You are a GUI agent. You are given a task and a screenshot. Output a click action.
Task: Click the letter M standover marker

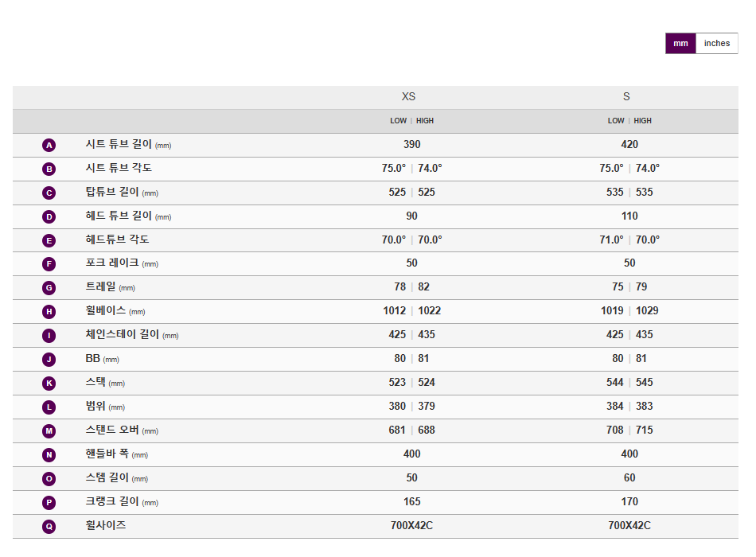(x=49, y=431)
